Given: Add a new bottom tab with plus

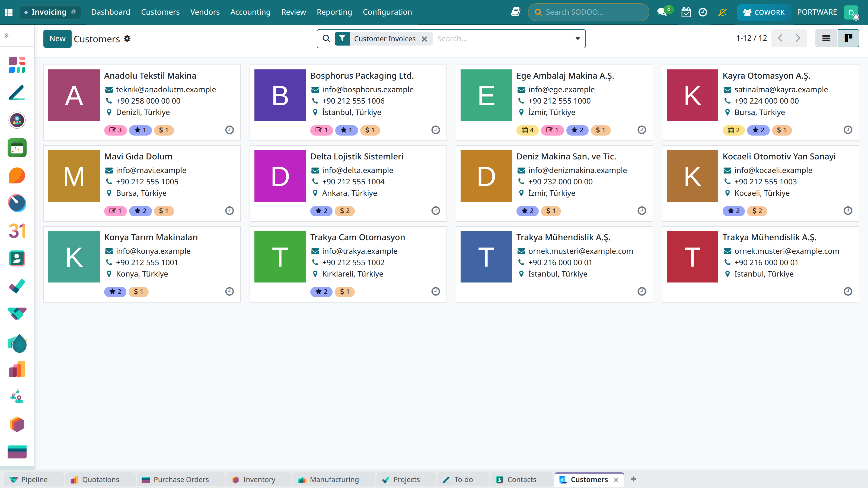Looking at the screenshot, I should point(633,479).
